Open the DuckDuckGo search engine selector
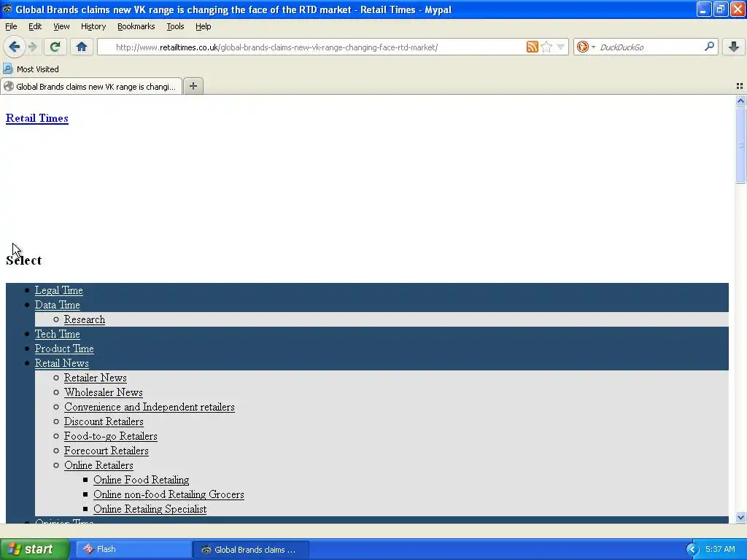Viewport: 747px width, 560px height. coord(586,47)
